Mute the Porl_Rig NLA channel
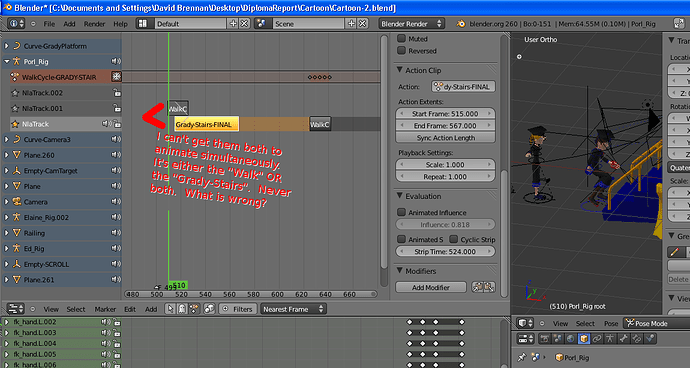The image size is (690, 368). click(116, 62)
